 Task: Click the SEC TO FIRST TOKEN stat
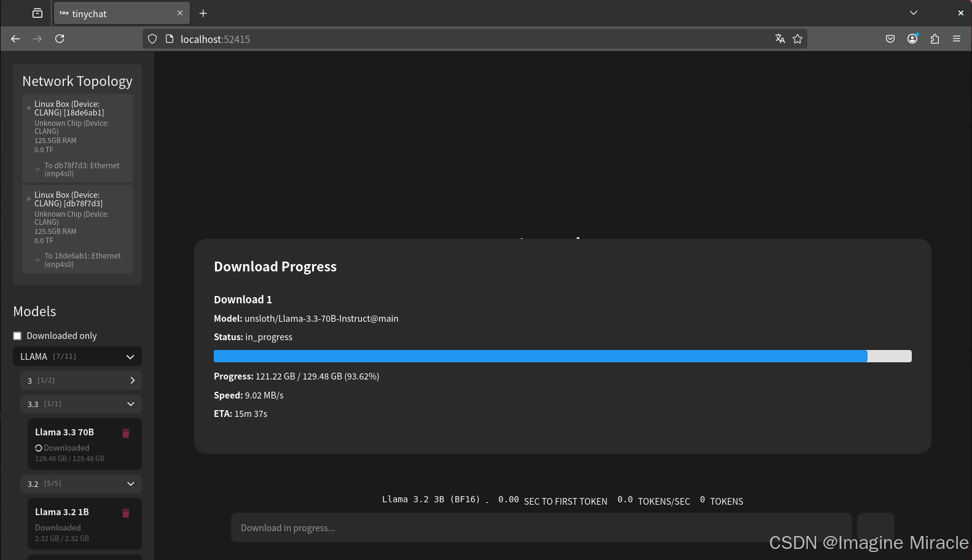tap(565, 501)
